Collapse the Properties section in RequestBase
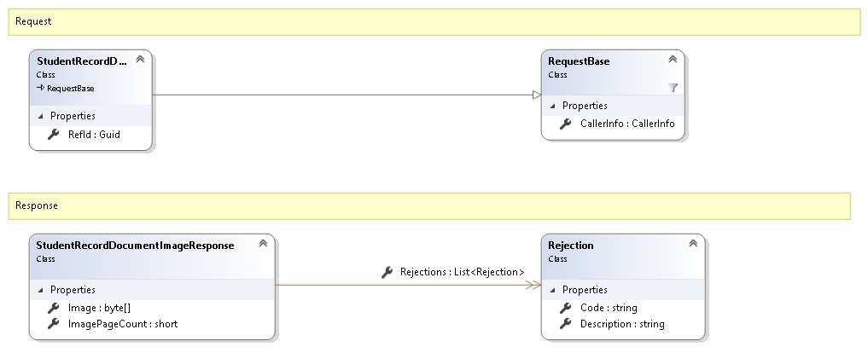Screen dimensions: 868x347 [x=551, y=106]
